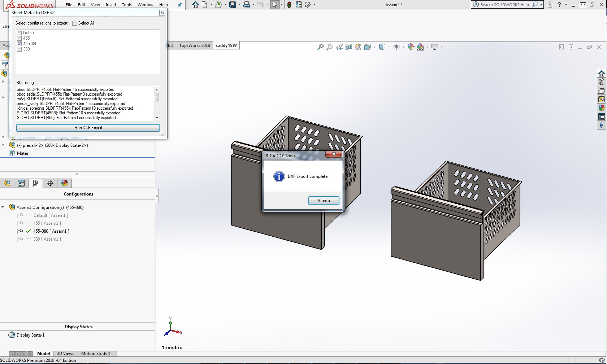Click the Status log vertical scrollbar thumb
The height and width of the screenshot is (364, 607).
pyautogui.click(x=157, y=97)
